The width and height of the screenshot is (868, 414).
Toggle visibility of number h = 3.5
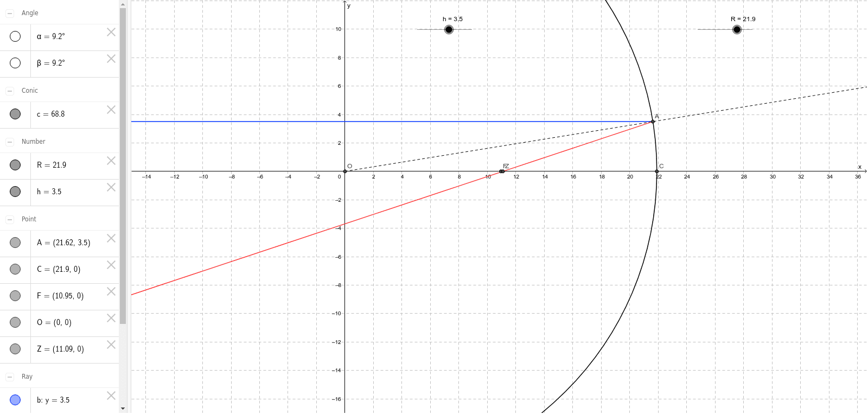click(15, 192)
